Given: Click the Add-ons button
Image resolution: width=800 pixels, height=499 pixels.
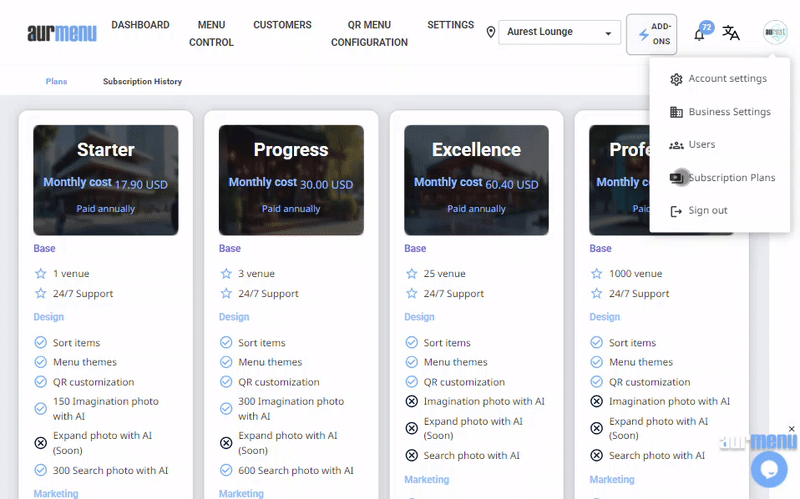Looking at the screenshot, I should tap(651, 34).
